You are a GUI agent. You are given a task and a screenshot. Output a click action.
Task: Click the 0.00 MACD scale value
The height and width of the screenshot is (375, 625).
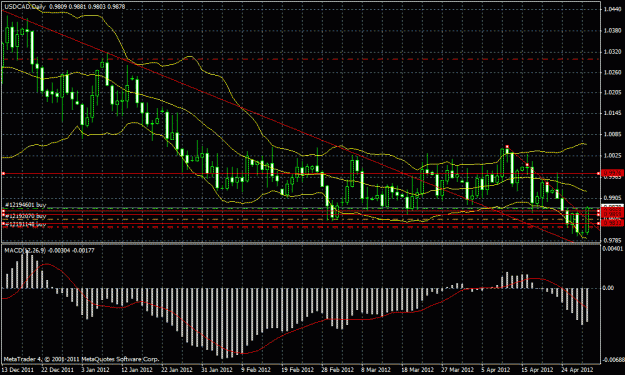(x=609, y=288)
